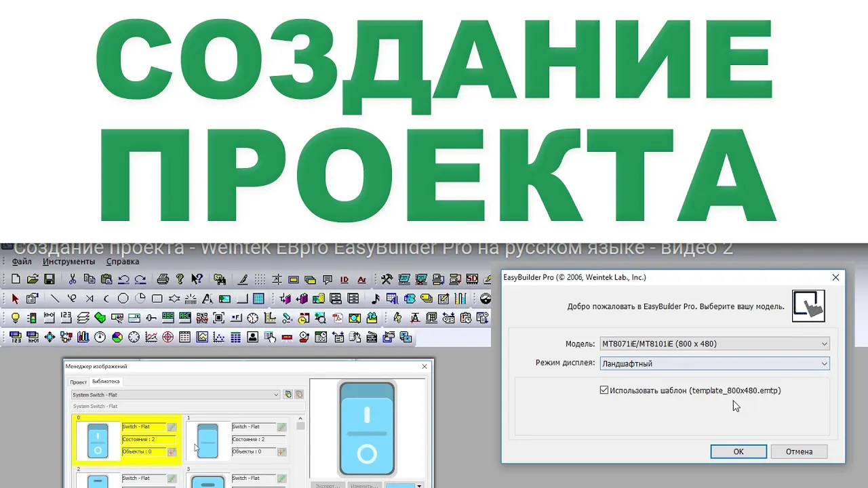Image resolution: width=868 pixels, height=488 pixels.
Task: Click the four-arrow move object icon
Action: coord(50,337)
